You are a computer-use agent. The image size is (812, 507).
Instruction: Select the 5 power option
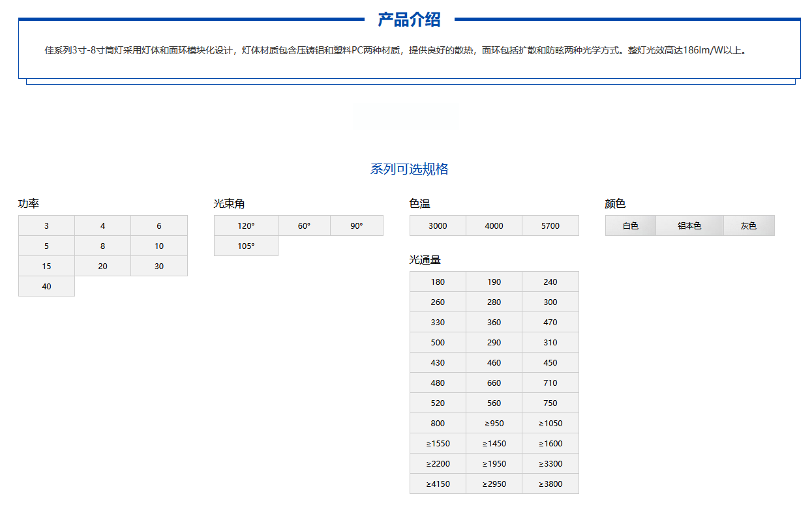[x=46, y=246]
